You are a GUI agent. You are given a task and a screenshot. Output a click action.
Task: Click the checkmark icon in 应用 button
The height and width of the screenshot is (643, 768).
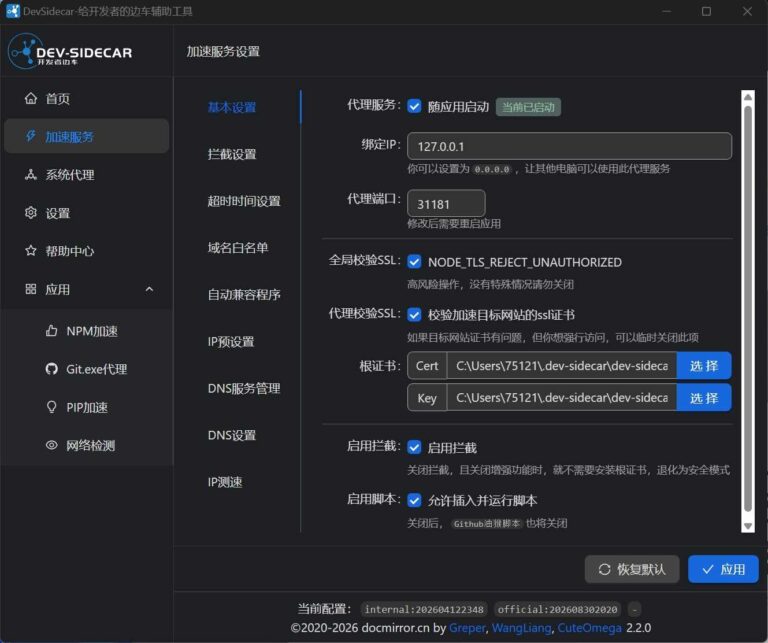coord(708,570)
